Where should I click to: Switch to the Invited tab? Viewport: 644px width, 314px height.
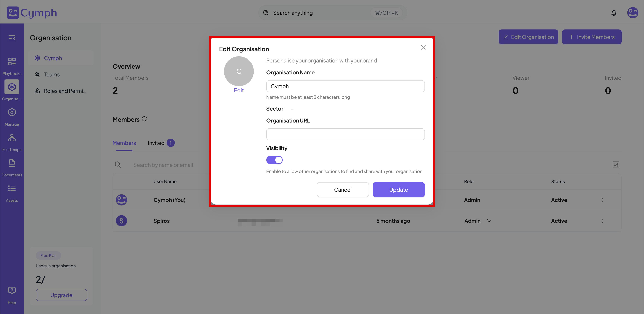coord(156,143)
